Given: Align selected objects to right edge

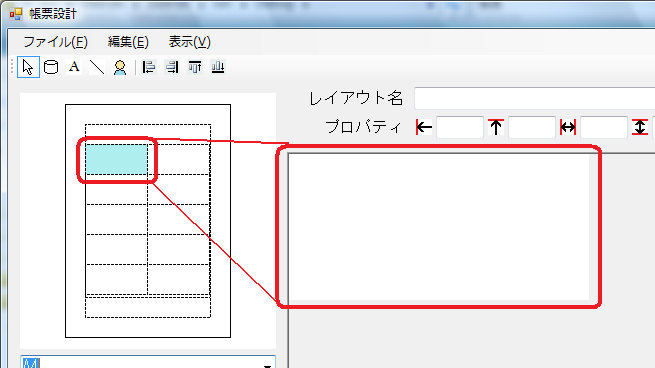Looking at the screenshot, I should (x=172, y=67).
